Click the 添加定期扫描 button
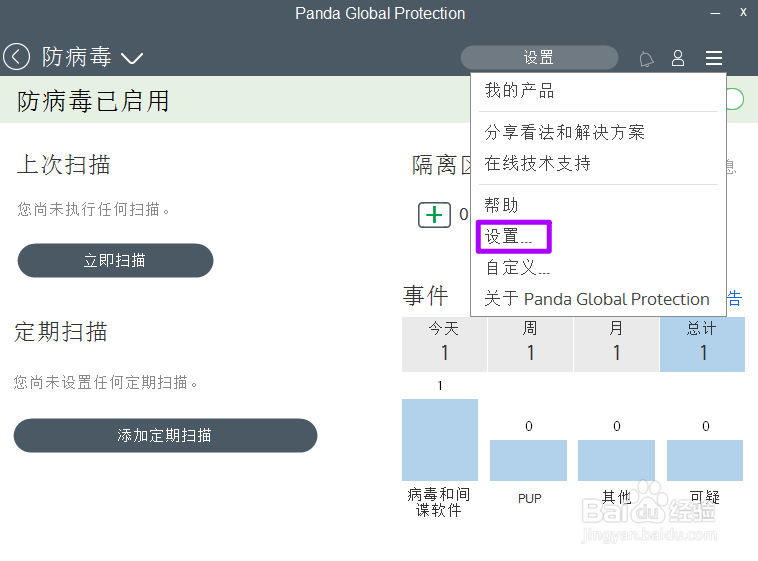The height and width of the screenshot is (561, 758). 165,435
